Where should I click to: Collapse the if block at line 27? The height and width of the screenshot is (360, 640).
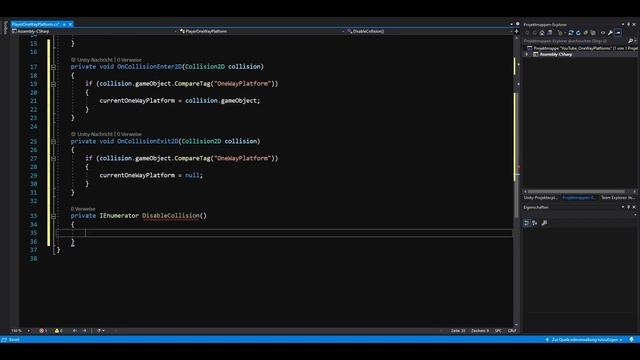tap(53, 159)
